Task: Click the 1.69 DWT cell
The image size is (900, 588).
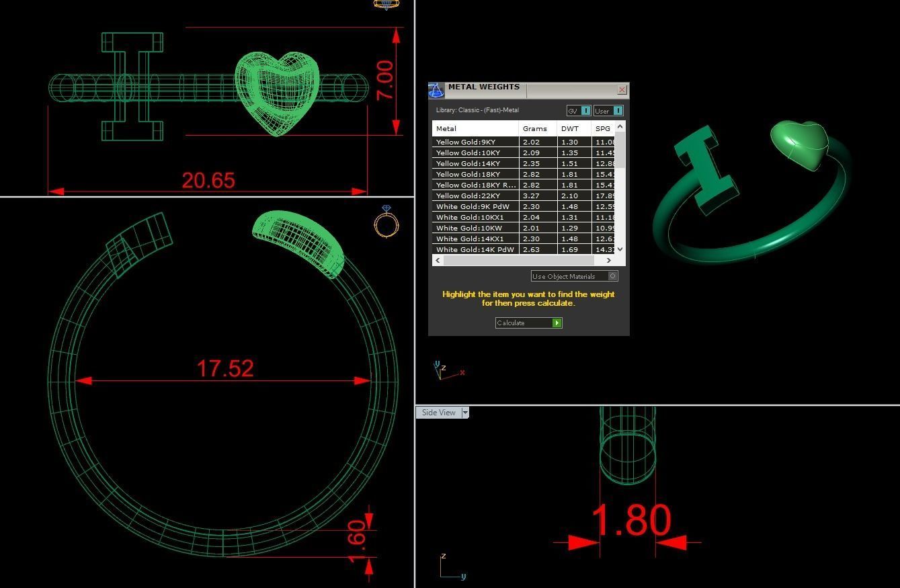Action: (x=574, y=249)
